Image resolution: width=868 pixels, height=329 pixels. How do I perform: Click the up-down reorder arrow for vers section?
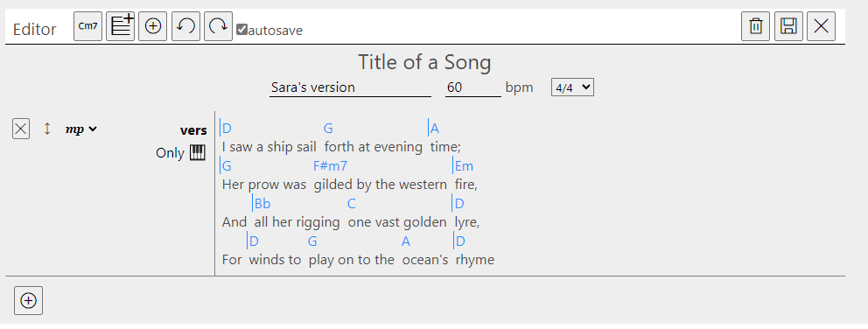[47, 129]
